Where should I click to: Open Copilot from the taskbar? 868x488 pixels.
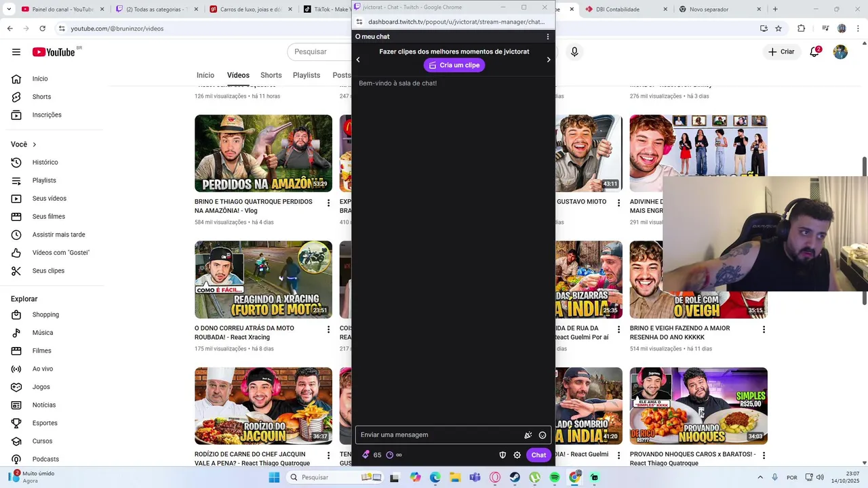[415, 477]
